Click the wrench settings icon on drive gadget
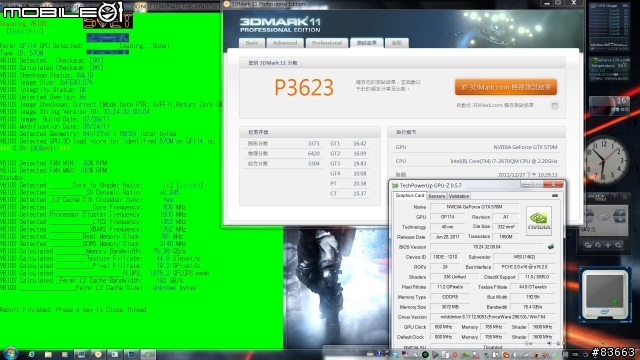Screen dimensions: 640x360 click(620, 213)
